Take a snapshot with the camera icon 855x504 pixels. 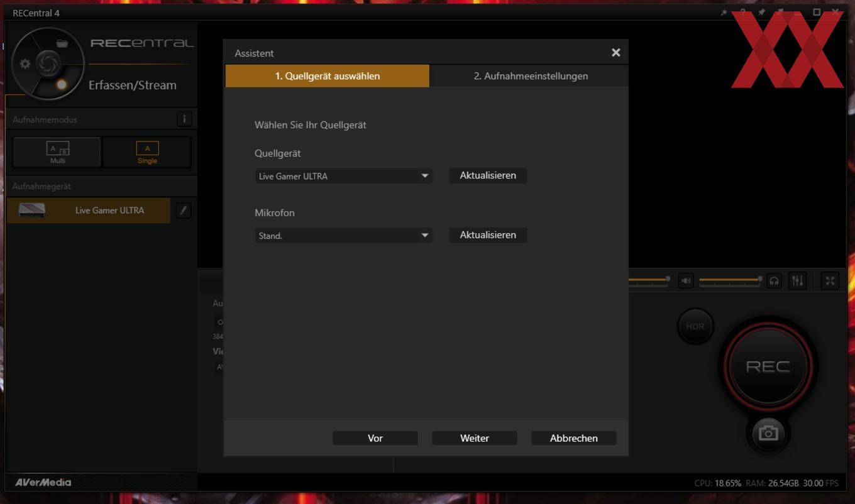[768, 433]
